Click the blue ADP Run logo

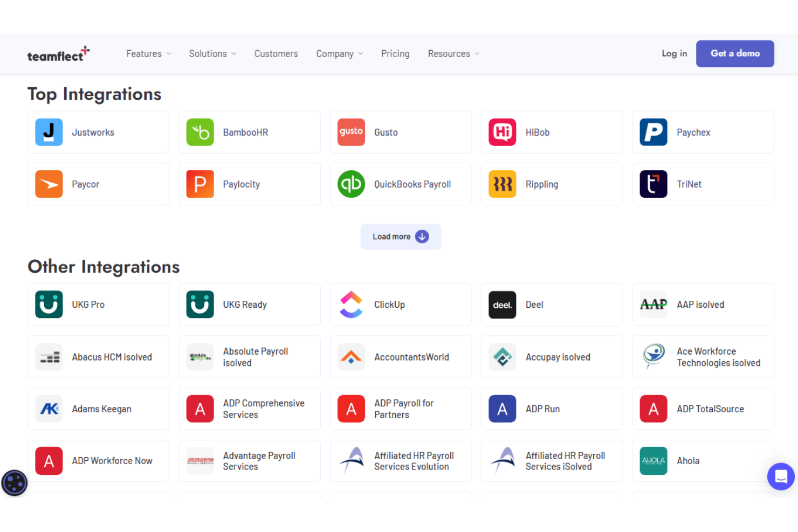point(503,409)
